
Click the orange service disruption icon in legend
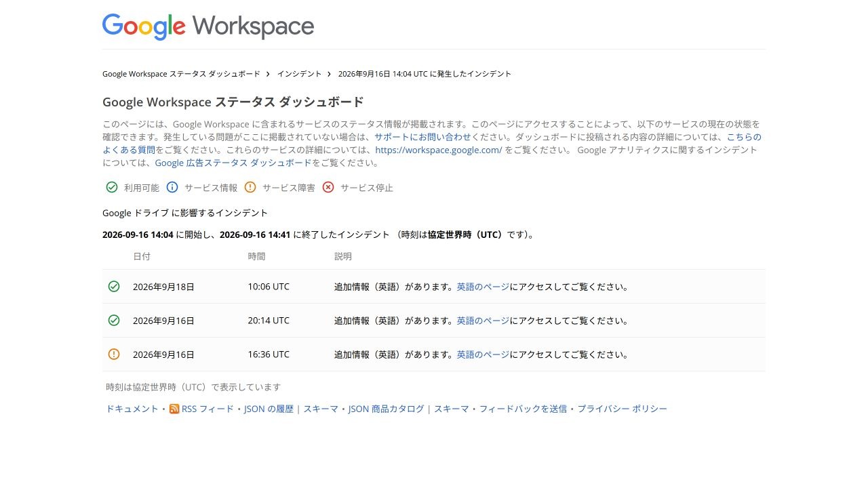250,187
